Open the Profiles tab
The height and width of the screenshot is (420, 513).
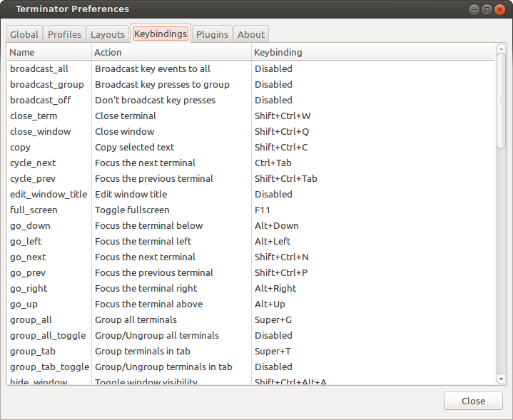(x=64, y=34)
